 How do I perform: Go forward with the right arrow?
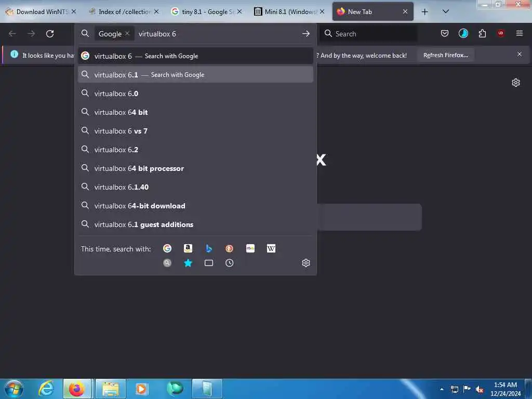coord(31,34)
